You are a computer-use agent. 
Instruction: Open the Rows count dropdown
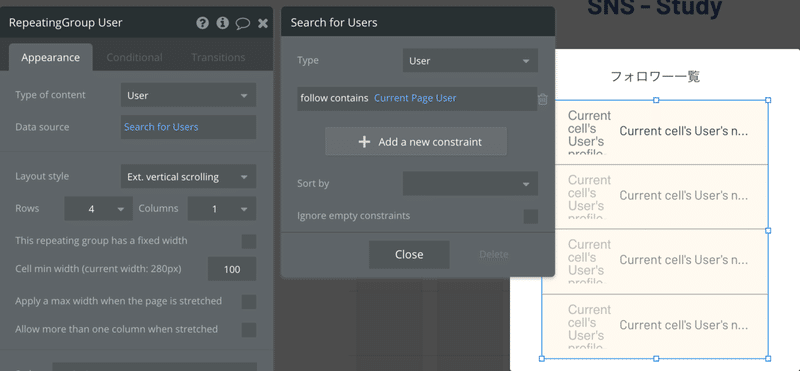pyautogui.click(x=98, y=209)
